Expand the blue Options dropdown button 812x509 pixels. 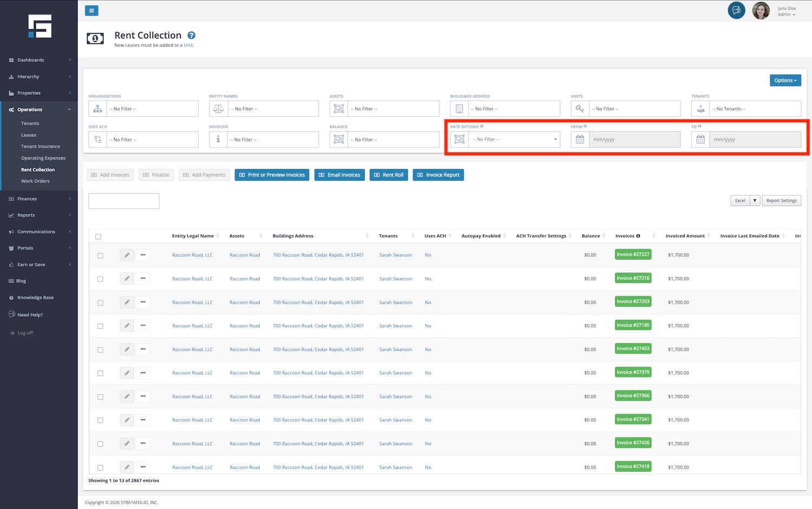coord(785,81)
